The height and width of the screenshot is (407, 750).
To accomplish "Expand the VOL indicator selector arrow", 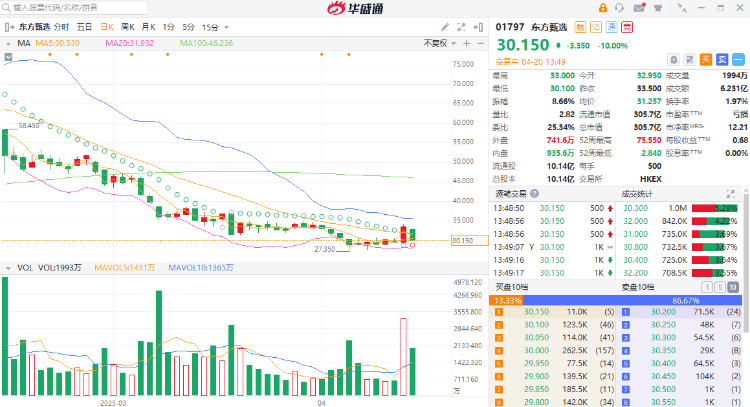I will [x=8, y=268].
